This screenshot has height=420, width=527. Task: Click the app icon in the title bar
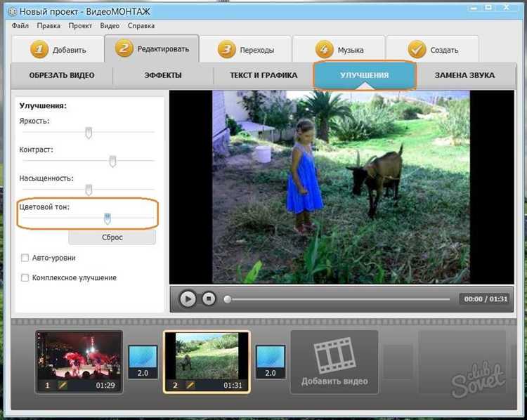[x=13, y=12]
